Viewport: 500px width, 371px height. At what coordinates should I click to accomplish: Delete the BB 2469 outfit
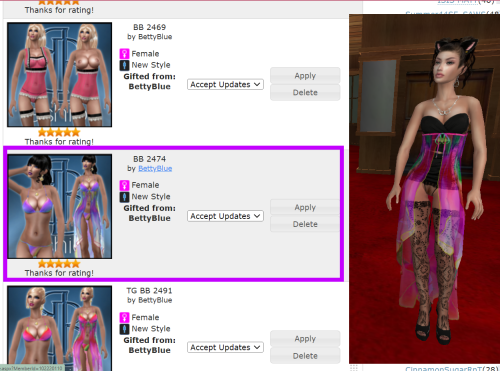tap(305, 92)
